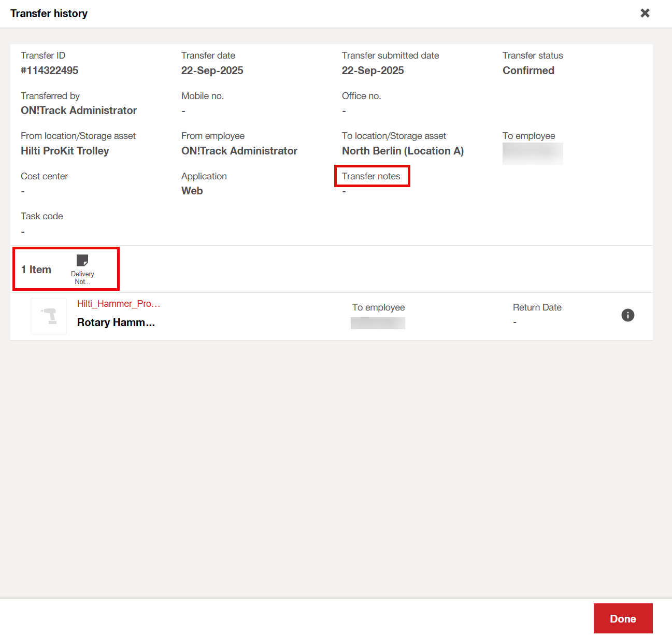Click the From employee ON!Track Administrator value
This screenshot has width=672, height=636.
(x=239, y=151)
